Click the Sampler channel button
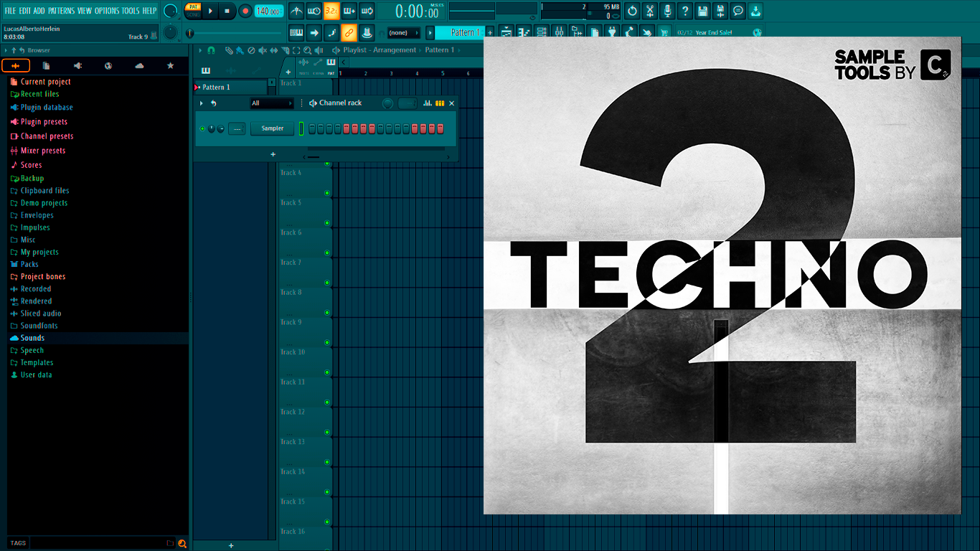This screenshot has width=980, height=551. click(x=273, y=128)
